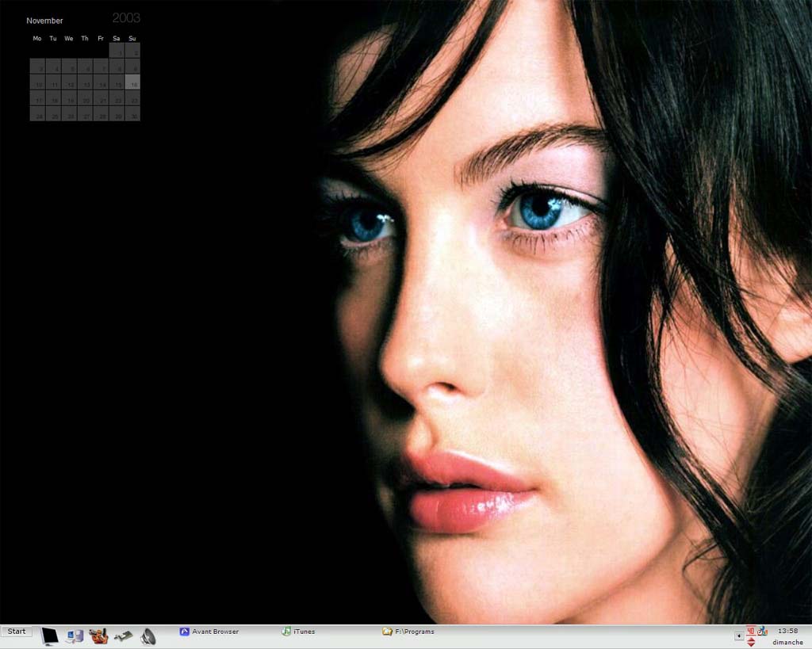The image size is (812, 649).
Task: Open the network card quick-launch icon
Action: point(123,636)
